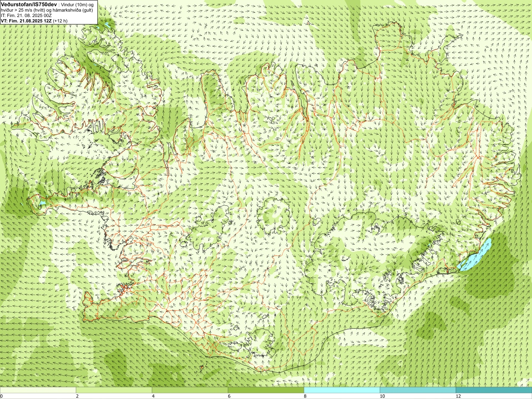Click the 'IT: Fim. 21. 08. 2025 00Z' line
Image resolution: width=532 pixels, height=399 pixels.
(26, 15)
